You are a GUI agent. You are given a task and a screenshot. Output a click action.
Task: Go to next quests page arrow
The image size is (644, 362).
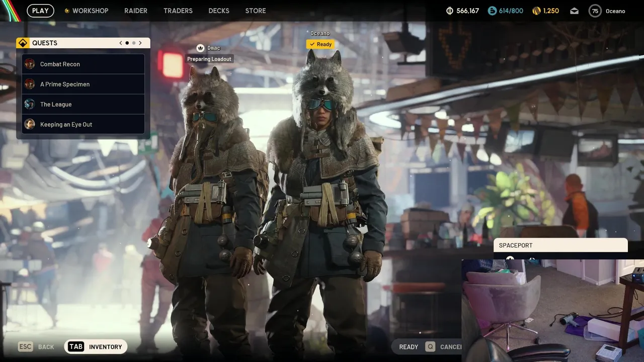(140, 43)
